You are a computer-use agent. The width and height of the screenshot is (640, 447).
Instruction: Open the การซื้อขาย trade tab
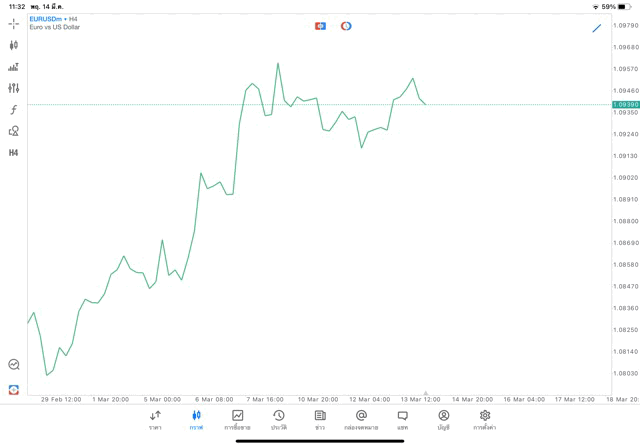pos(237,420)
